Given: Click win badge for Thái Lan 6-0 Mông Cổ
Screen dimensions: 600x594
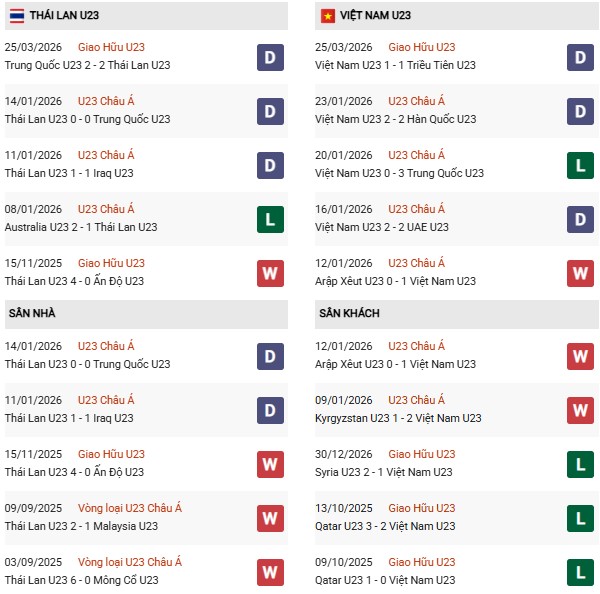Looking at the screenshot, I should (x=270, y=572).
